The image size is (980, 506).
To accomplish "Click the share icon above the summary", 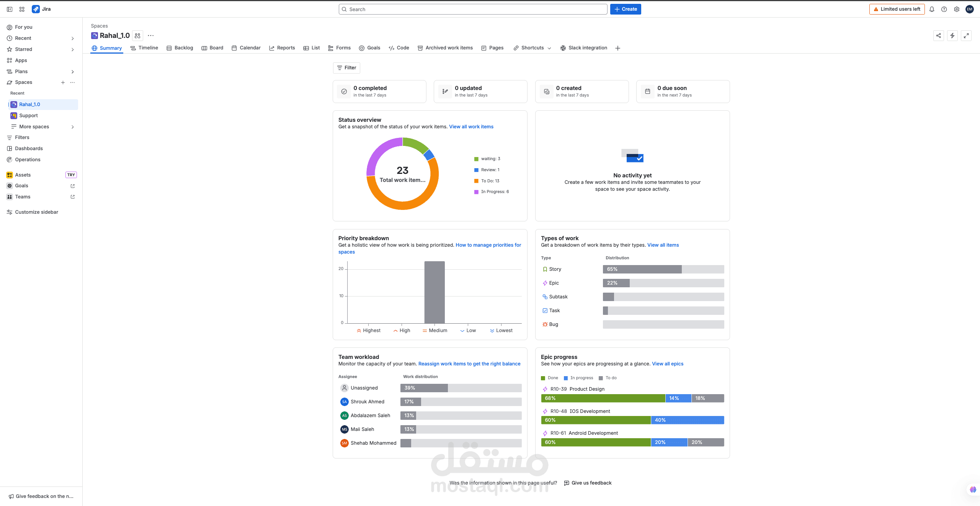I will coord(938,35).
